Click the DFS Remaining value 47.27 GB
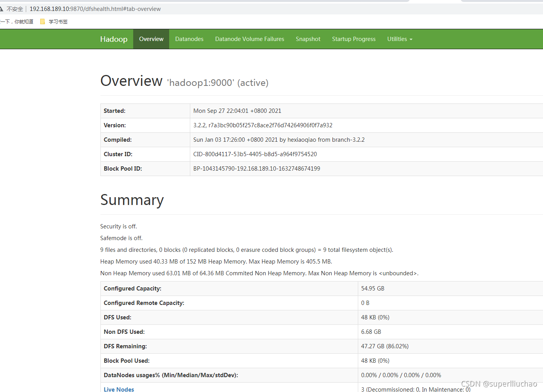 click(x=385, y=346)
